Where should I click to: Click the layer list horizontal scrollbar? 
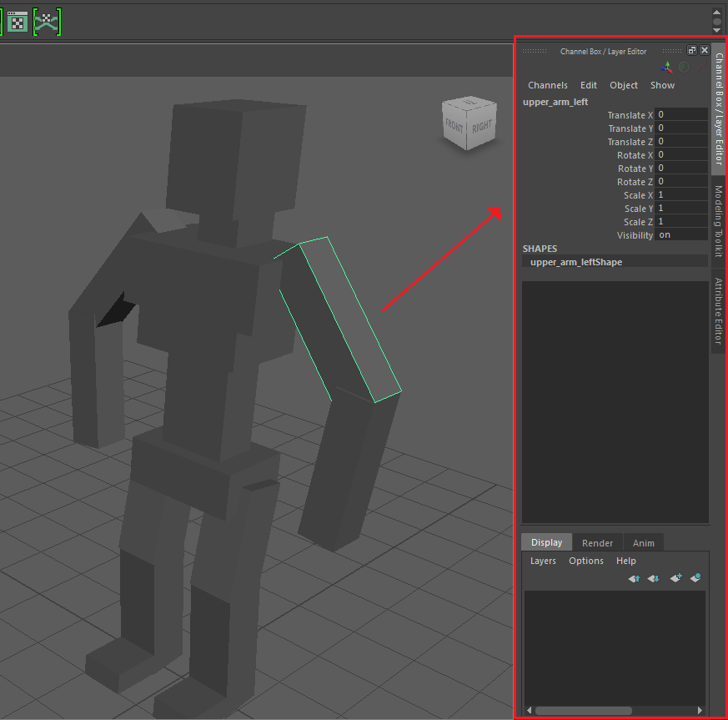(x=584, y=711)
